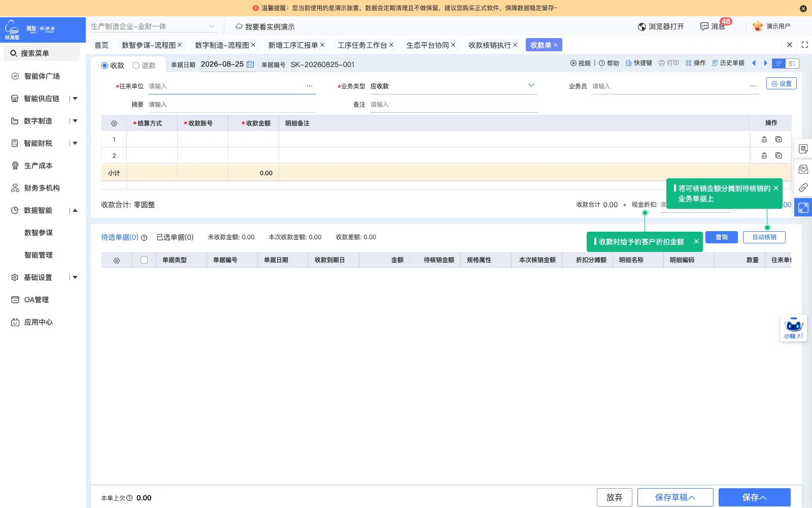Open settlement table column settings gear

pyautogui.click(x=114, y=123)
